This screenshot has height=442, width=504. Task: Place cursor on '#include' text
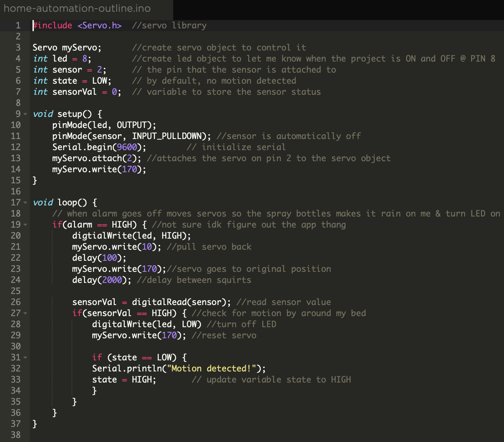click(53, 26)
